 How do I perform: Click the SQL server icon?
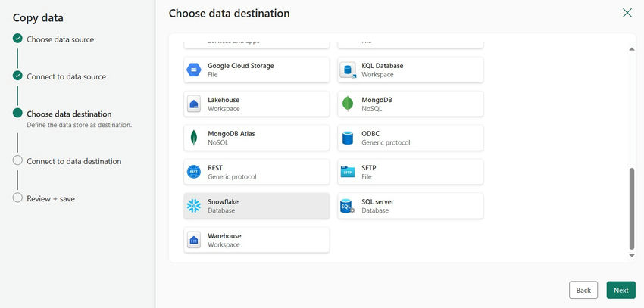point(348,206)
